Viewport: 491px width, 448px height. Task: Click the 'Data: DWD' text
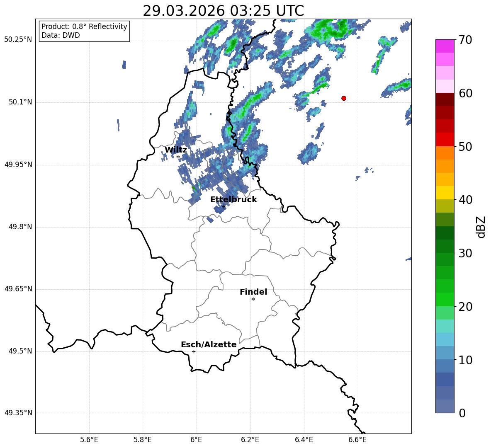pos(61,35)
